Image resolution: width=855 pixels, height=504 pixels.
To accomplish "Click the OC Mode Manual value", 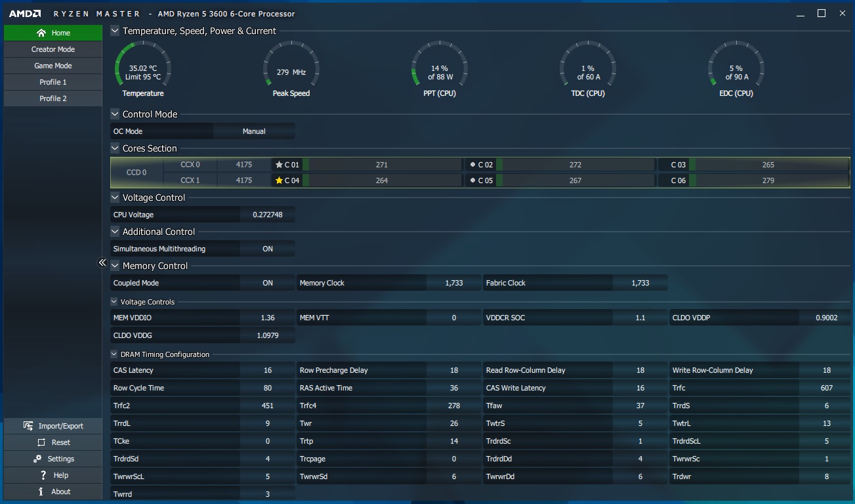I will point(254,131).
